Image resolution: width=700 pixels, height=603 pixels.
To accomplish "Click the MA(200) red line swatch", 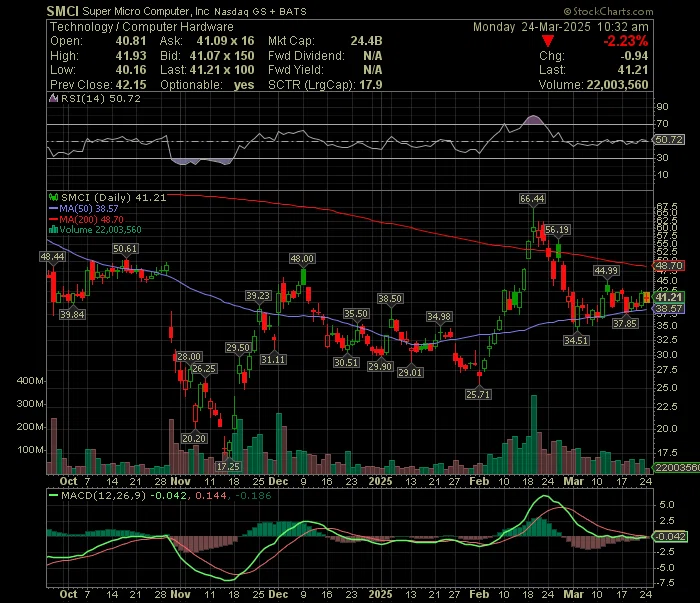I will 53,220.
